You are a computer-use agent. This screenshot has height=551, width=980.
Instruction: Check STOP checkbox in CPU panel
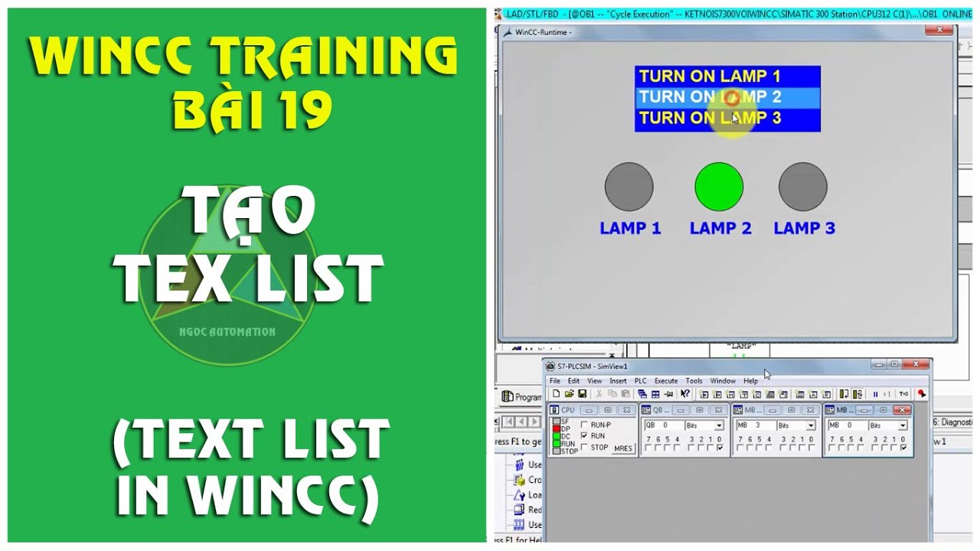584,447
